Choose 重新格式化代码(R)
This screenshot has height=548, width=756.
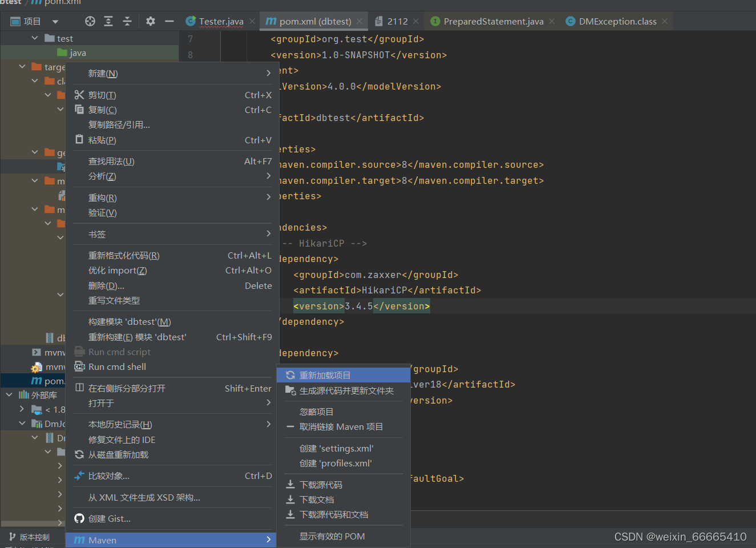click(171, 256)
